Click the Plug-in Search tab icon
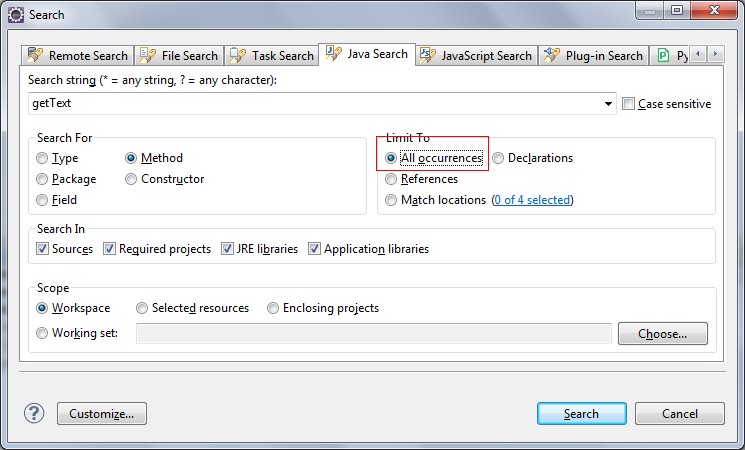This screenshot has width=745, height=450. coord(552,56)
